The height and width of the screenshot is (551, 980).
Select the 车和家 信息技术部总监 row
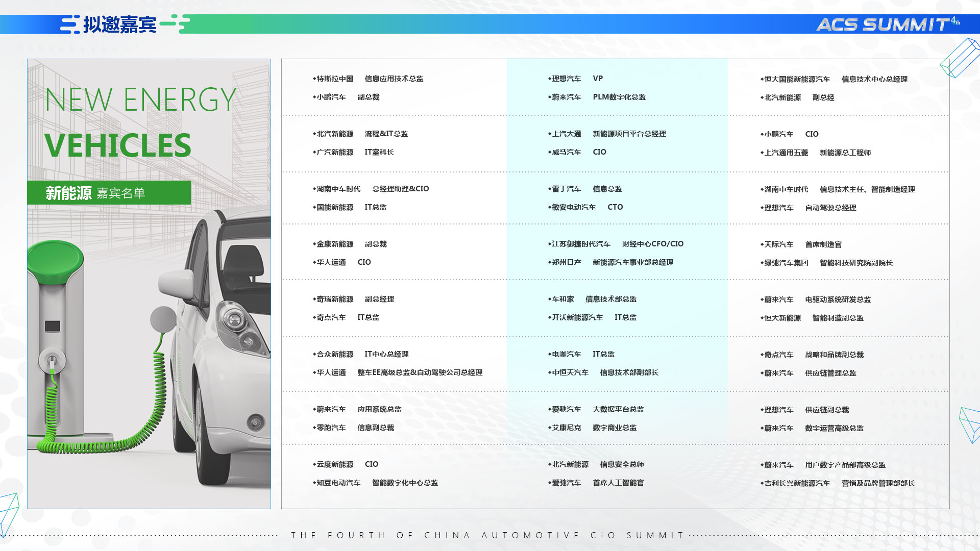592,299
